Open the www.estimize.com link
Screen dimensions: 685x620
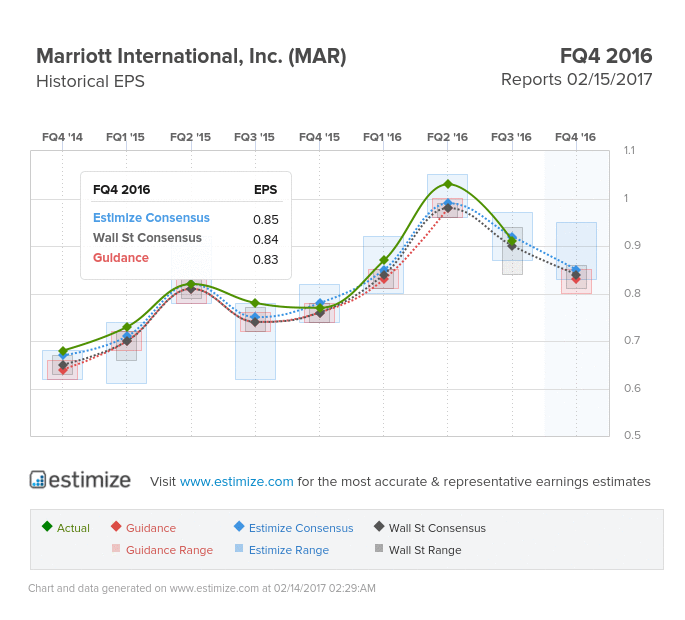[236, 481]
